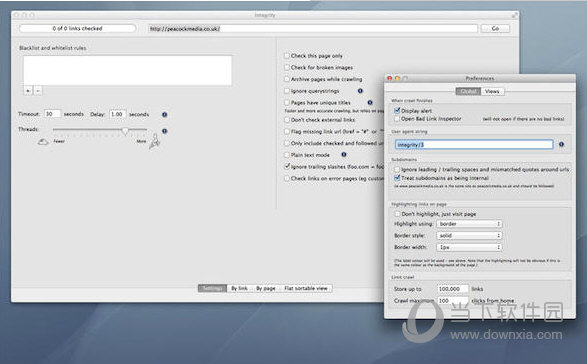The height and width of the screenshot is (364, 587).
Task: Click the Crawl maximum clicks field
Action: pyautogui.click(x=453, y=300)
